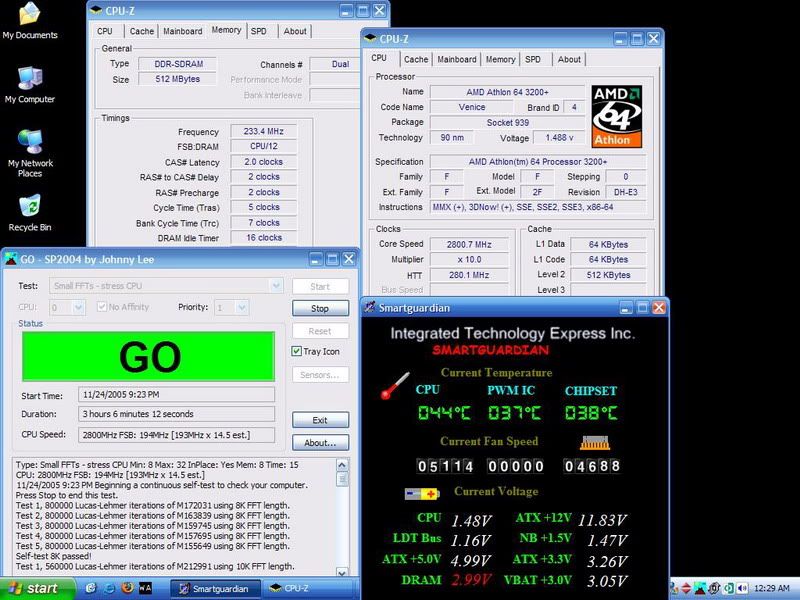Click the DRAM 2.99V red reading
This screenshot has height=600, width=800.
471,580
